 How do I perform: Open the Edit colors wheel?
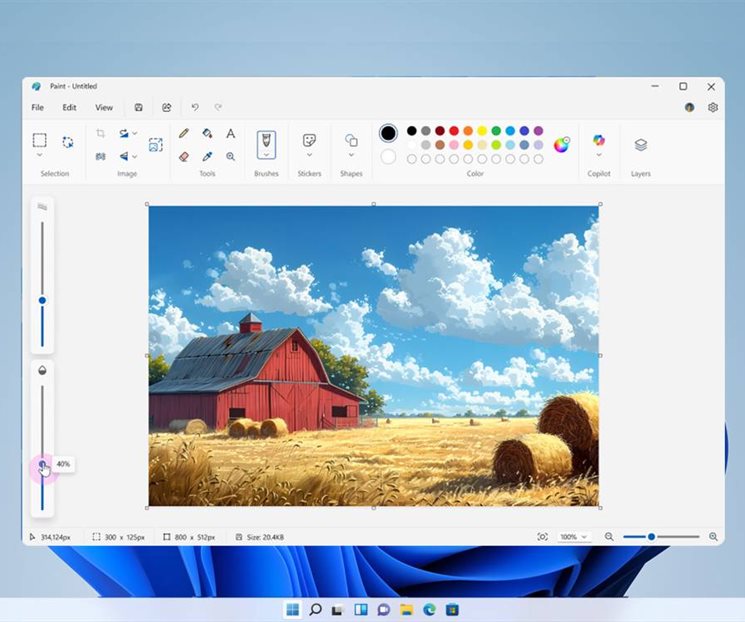coord(562,145)
